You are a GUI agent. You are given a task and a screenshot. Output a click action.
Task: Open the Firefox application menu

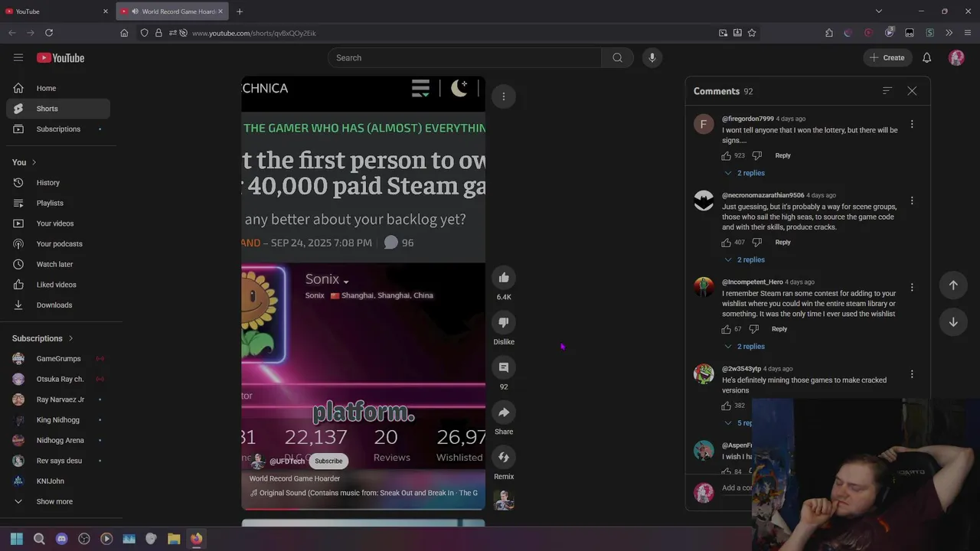968,33
